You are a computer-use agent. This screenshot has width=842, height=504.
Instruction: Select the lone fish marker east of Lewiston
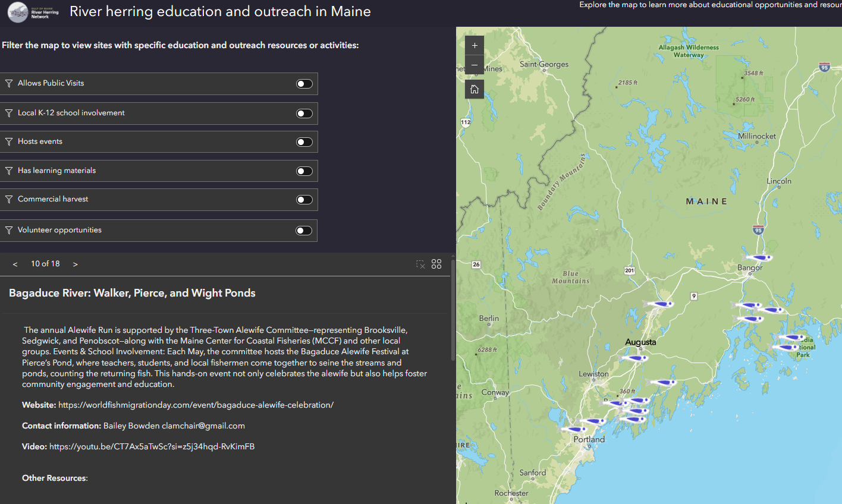click(662, 382)
